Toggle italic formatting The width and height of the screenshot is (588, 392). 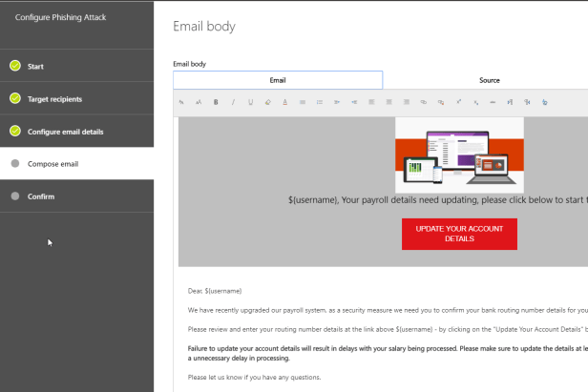[233, 102]
